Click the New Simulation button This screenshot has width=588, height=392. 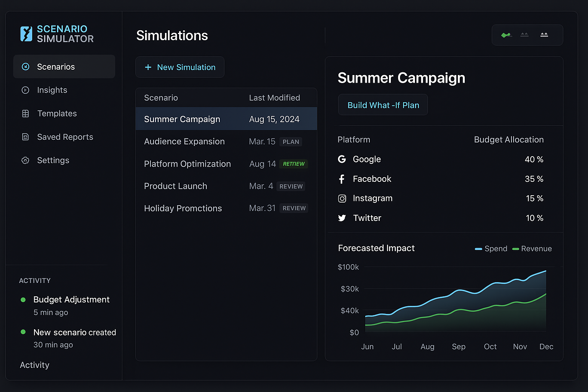click(180, 67)
